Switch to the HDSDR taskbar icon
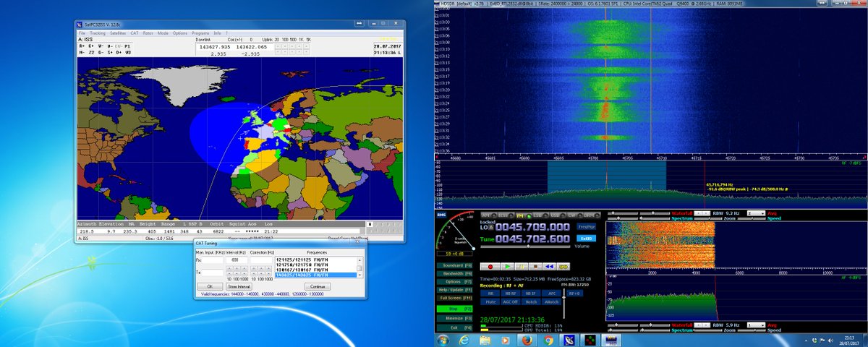Screen dimensions: 868x347 (x=611, y=340)
